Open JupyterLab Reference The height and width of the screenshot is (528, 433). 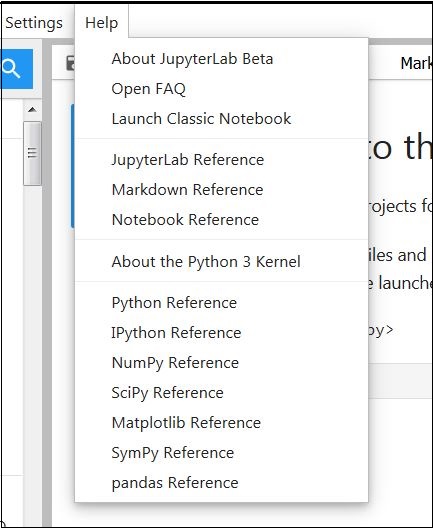coord(221,160)
